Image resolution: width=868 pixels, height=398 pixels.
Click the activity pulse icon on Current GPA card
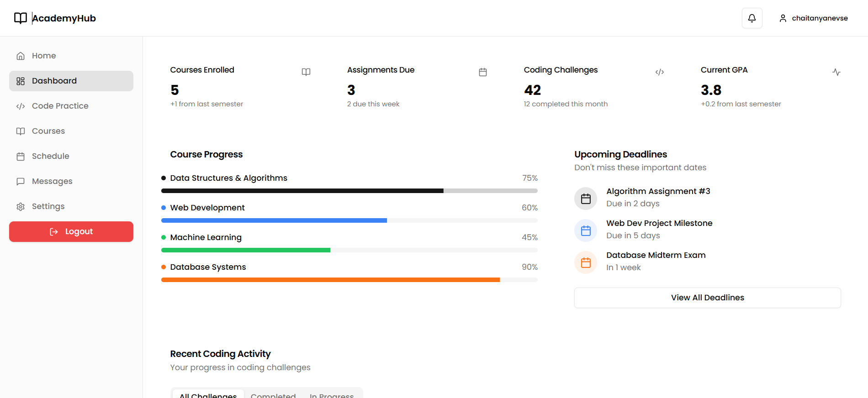836,72
